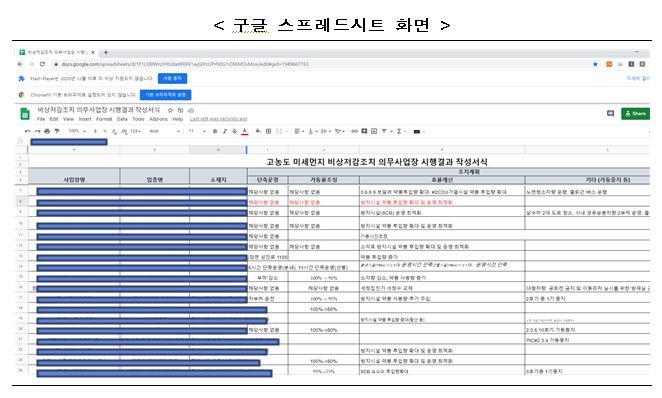
Task: Click the Decrease decimal places icon
Action: click(x=114, y=131)
